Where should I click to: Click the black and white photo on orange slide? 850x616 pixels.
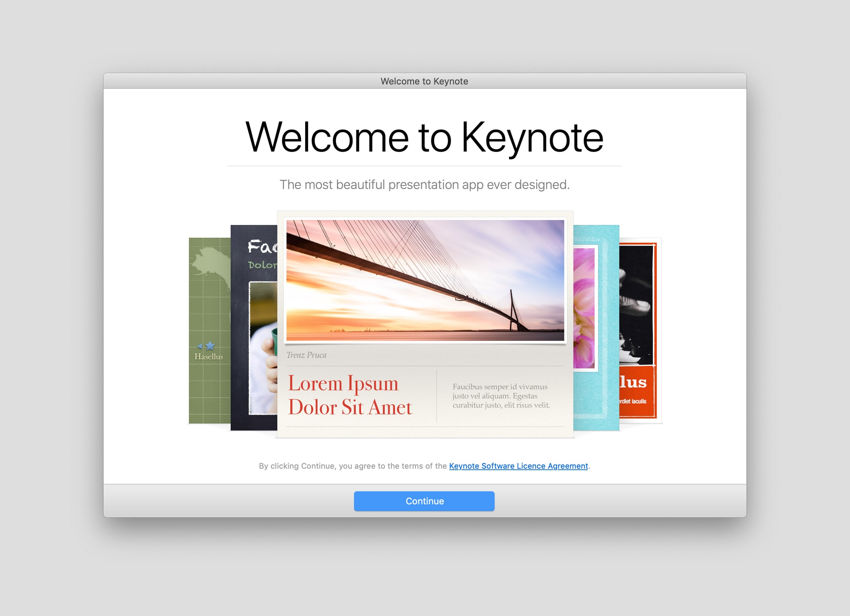635,304
